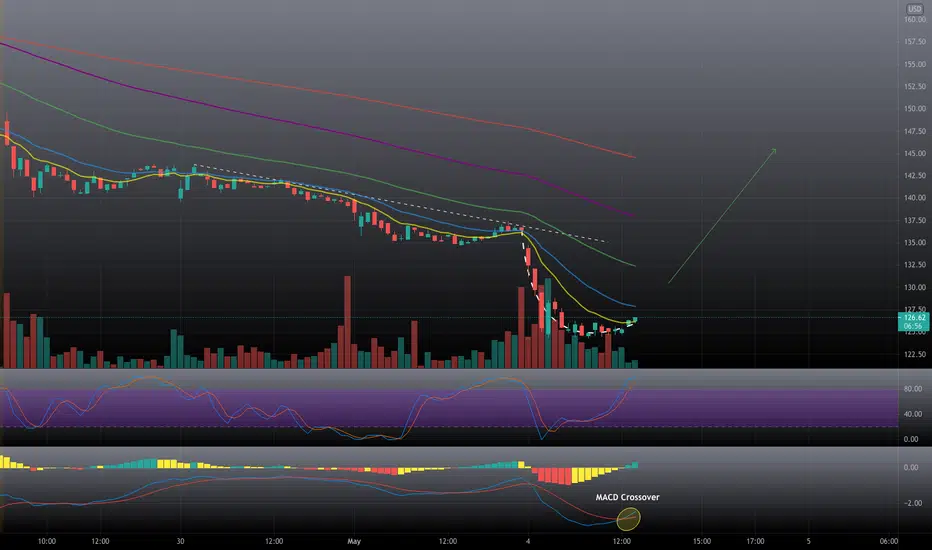The height and width of the screenshot is (550, 932).
Task: Click the 142.50 price axis label
Action: [x=915, y=175]
